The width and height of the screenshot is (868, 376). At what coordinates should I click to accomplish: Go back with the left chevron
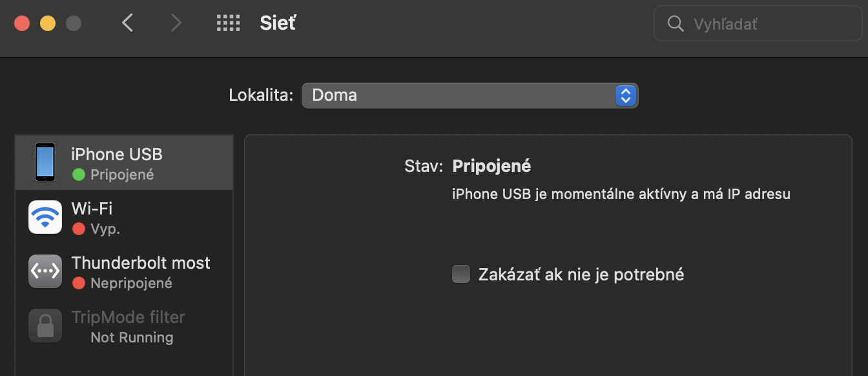click(128, 24)
